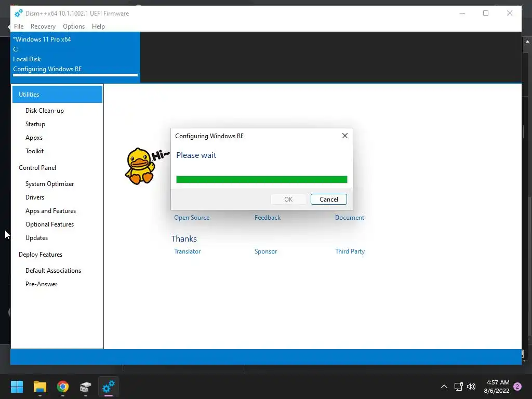
Task: Close the Configuring Windows RE dialog
Action: click(x=345, y=136)
